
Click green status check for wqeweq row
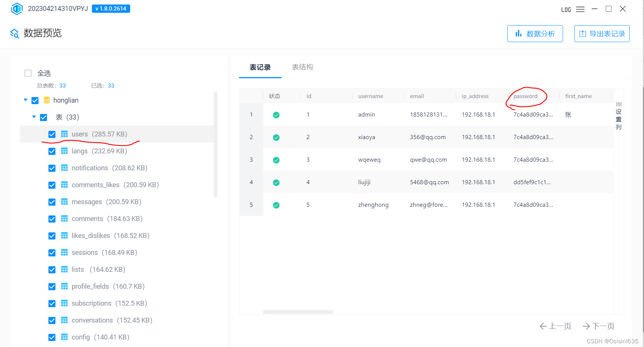click(276, 160)
